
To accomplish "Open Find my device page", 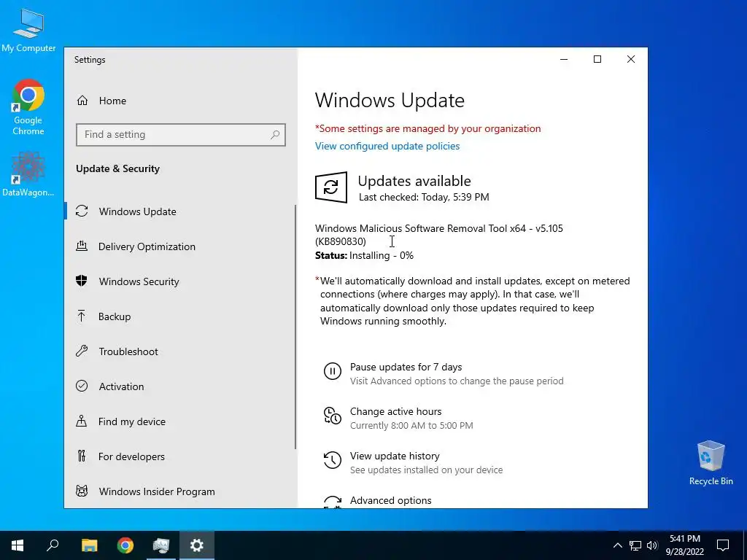I will (x=132, y=421).
